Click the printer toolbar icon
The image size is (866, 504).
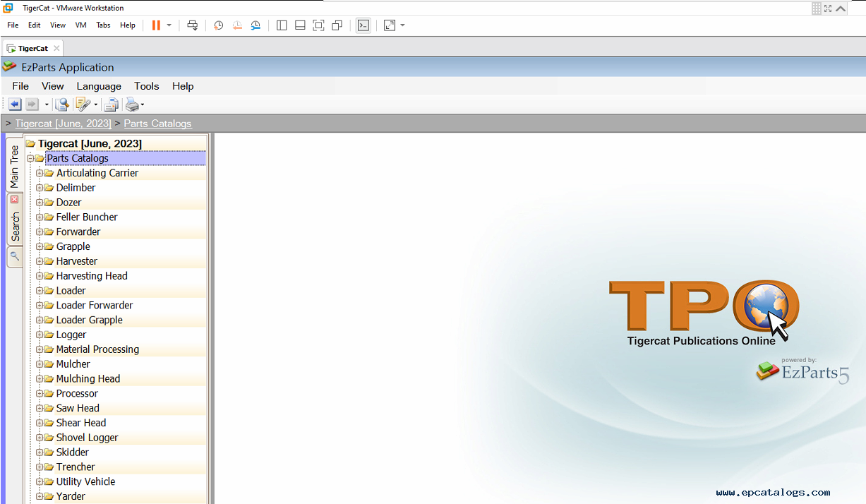click(132, 105)
